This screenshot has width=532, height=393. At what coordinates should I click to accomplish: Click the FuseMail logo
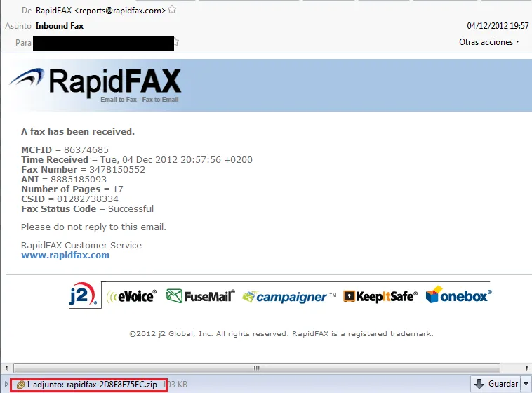pyautogui.click(x=200, y=296)
